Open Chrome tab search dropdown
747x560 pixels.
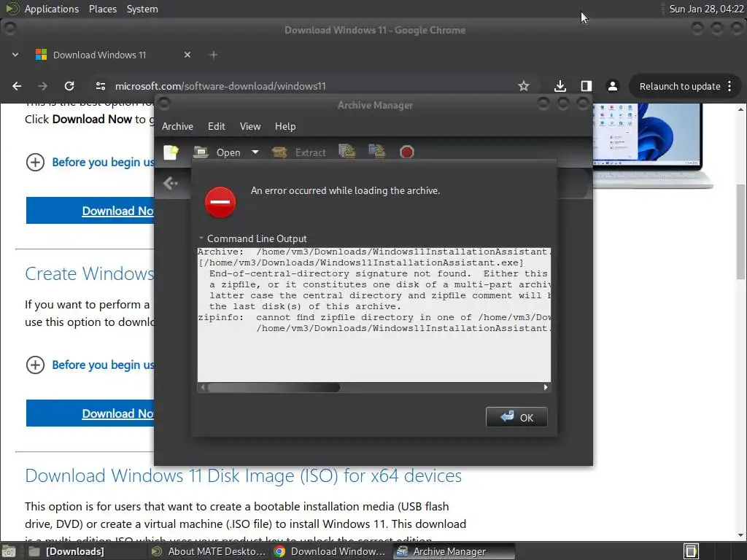pyautogui.click(x=15, y=55)
